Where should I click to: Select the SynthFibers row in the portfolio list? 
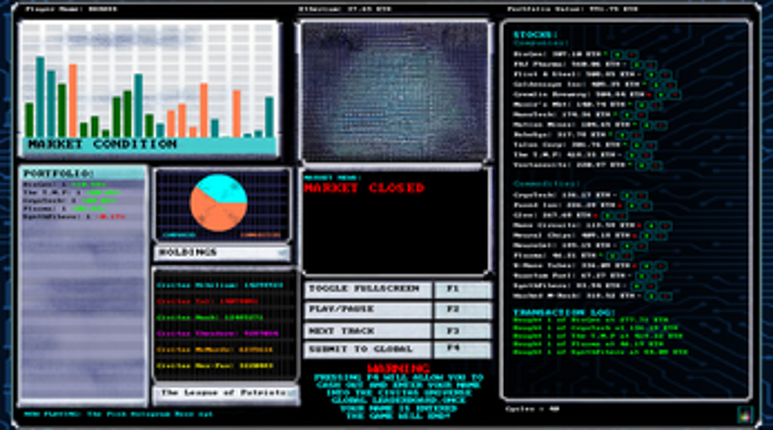[x=74, y=216]
